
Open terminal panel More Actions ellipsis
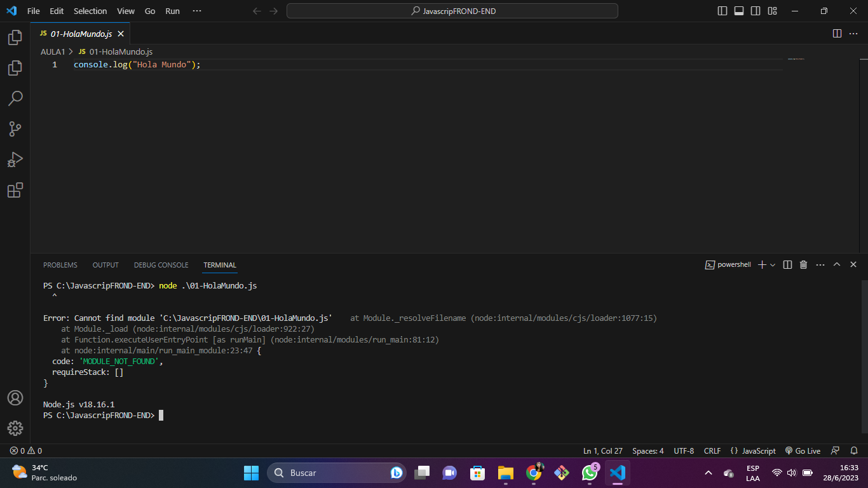click(820, 264)
